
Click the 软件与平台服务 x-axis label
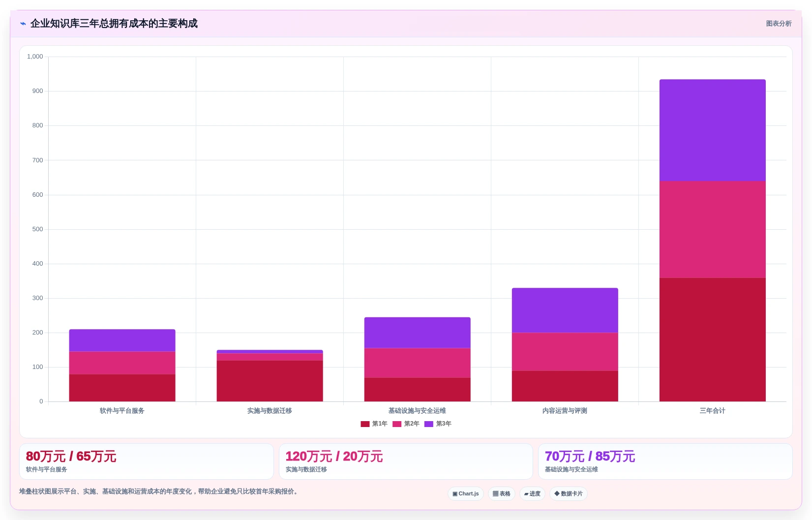pos(122,411)
